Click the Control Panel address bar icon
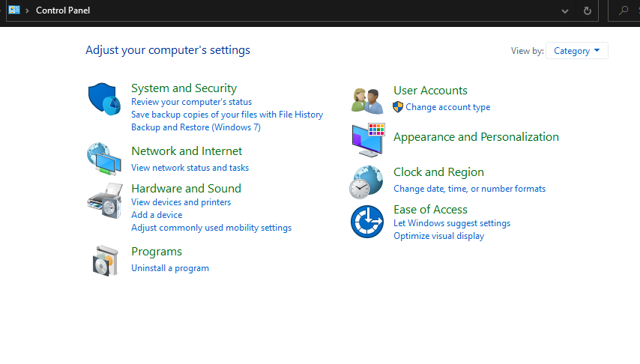The width and height of the screenshot is (640, 364). [x=14, y=10]
